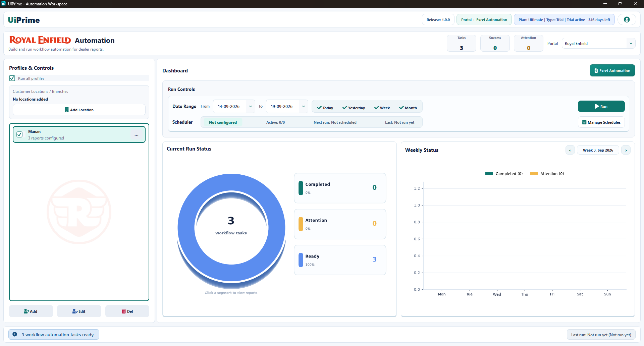Toggle Attention series in chart legend
This screenshot has height=346, width=644.
(547, 174)
